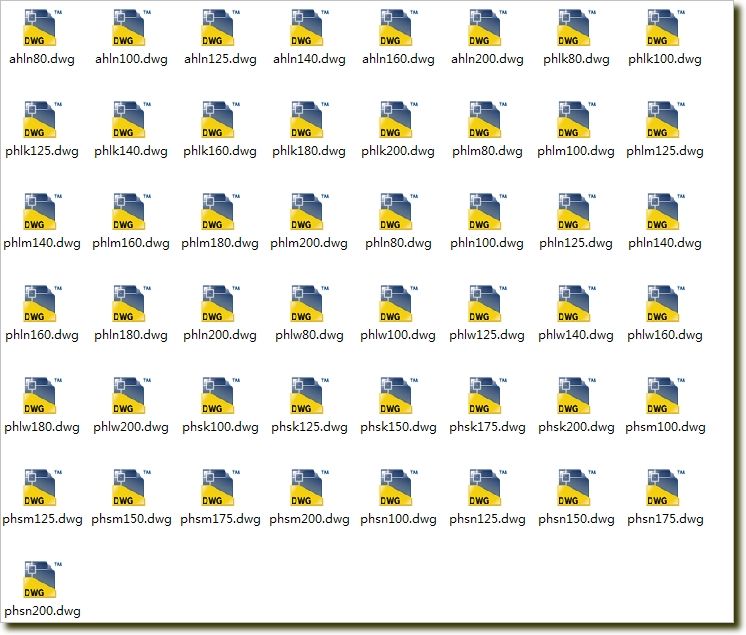
Task: Click the phsn175.dwg file icon
Action: (x=663, y=488)
